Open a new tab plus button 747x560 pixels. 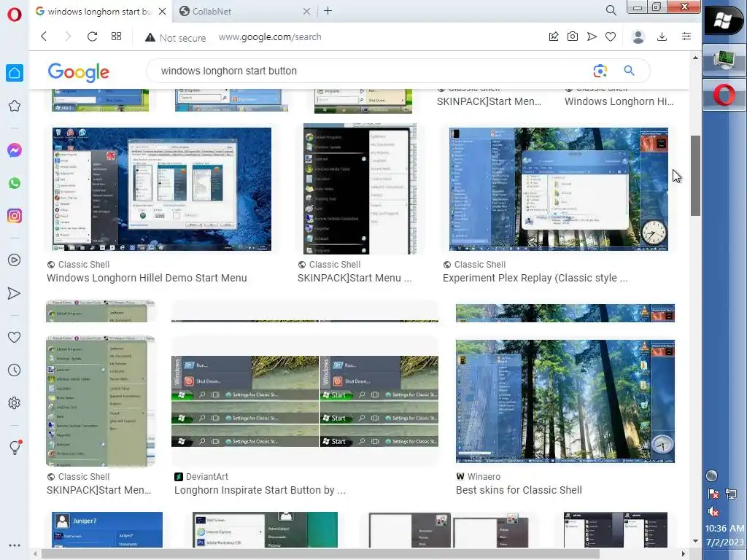(x=328, y=11)
